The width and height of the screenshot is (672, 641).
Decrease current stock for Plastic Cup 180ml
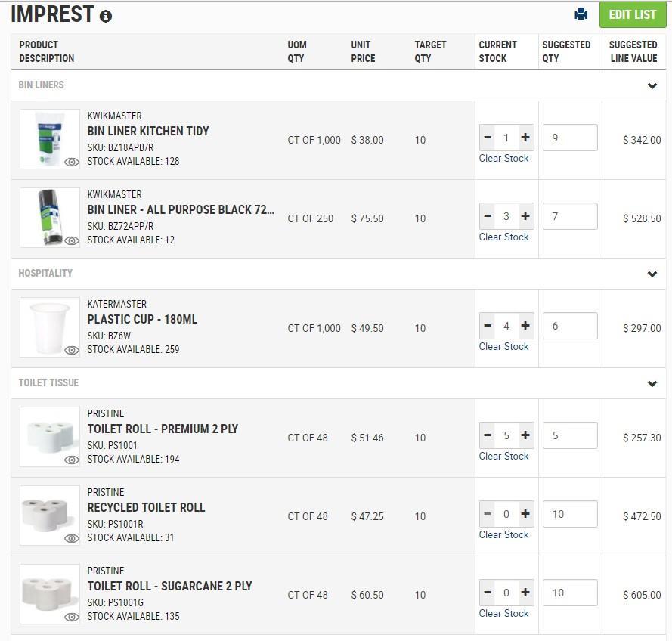click(488, 326)
